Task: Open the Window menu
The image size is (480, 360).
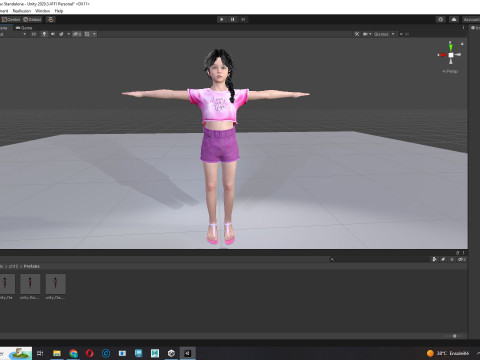Action: [42, 11]
